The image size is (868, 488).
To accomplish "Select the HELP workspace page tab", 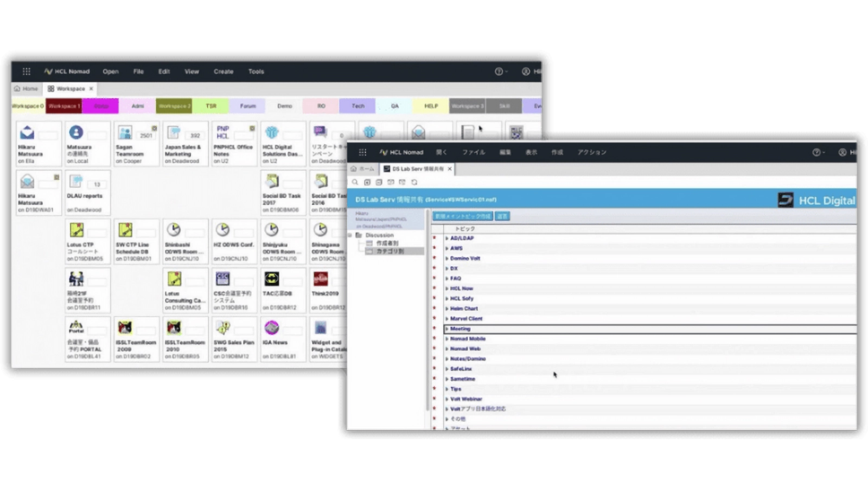I will pos(431,106).
